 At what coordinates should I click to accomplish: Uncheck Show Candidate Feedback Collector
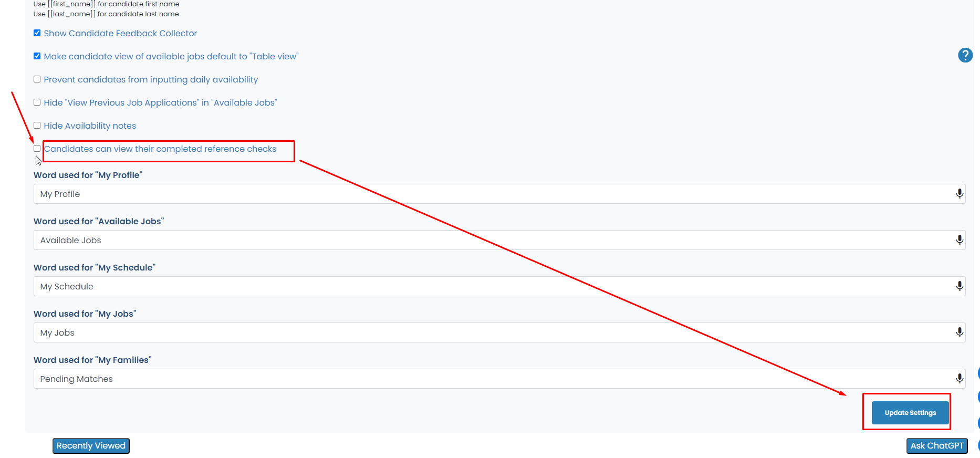(x=37, y=33)
